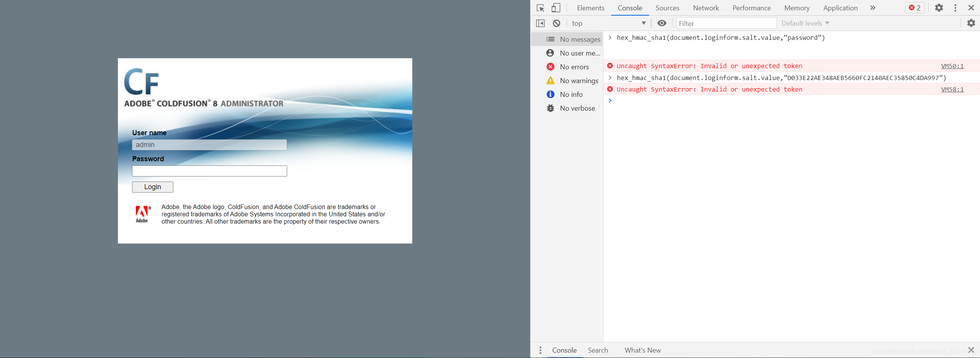The image size is (980, 358).
Task: Hide the console sidebar icon
Action: click(x=541, y=23)
